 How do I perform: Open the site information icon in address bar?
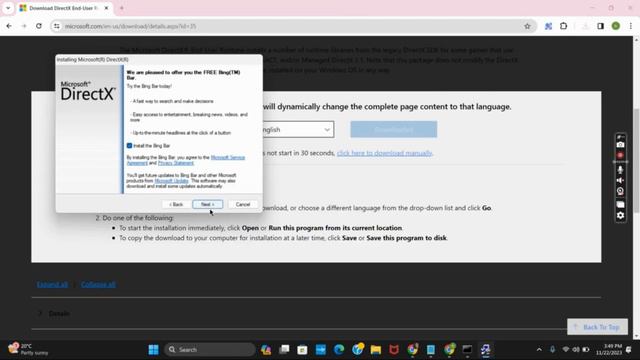click(x=57, y=26)
